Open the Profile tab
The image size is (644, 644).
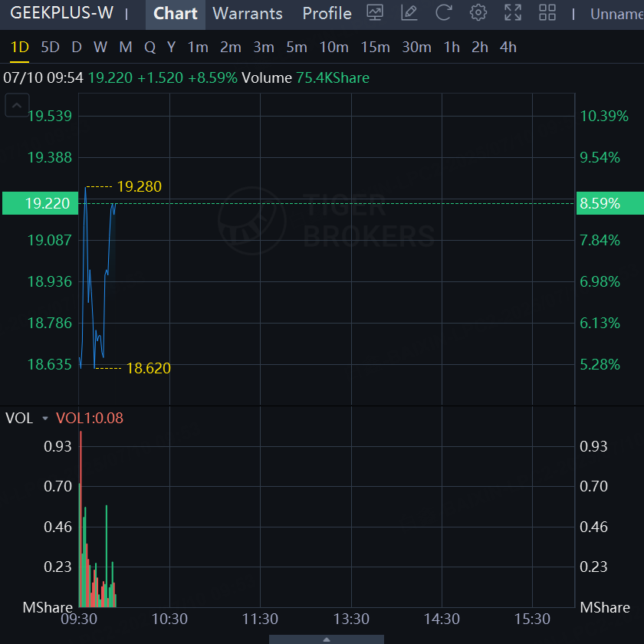[x=327, y=14]
